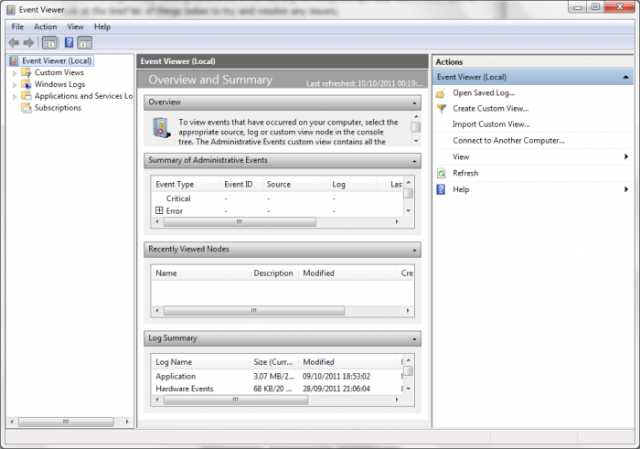Screen dimensions: 640x449
Task: Expand the Custom Views tree node
Action: tap(15, 73)
